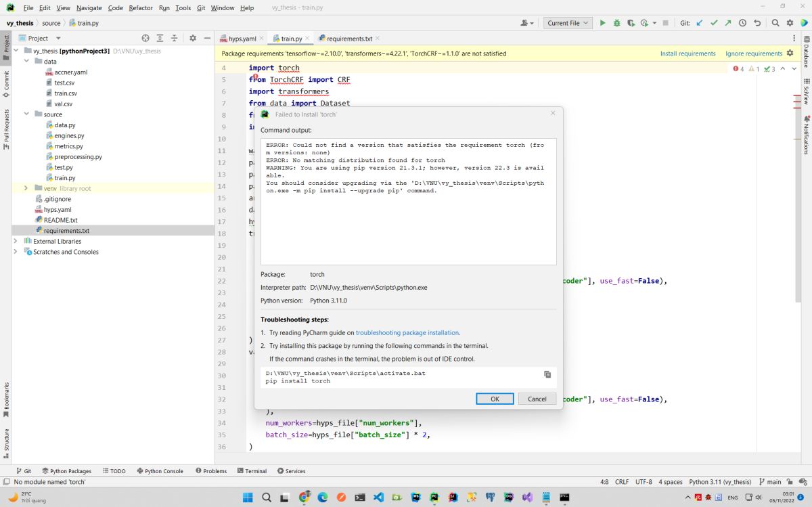
Task: Open Visual Studio Code from the taskbar
Action: pyautogui.click(x=378, y=497)
